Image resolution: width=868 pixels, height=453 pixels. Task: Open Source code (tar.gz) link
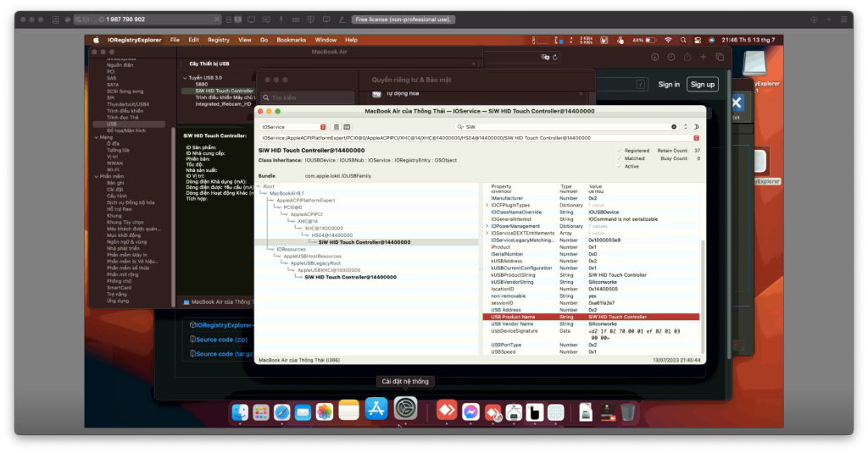coord(223,354)
